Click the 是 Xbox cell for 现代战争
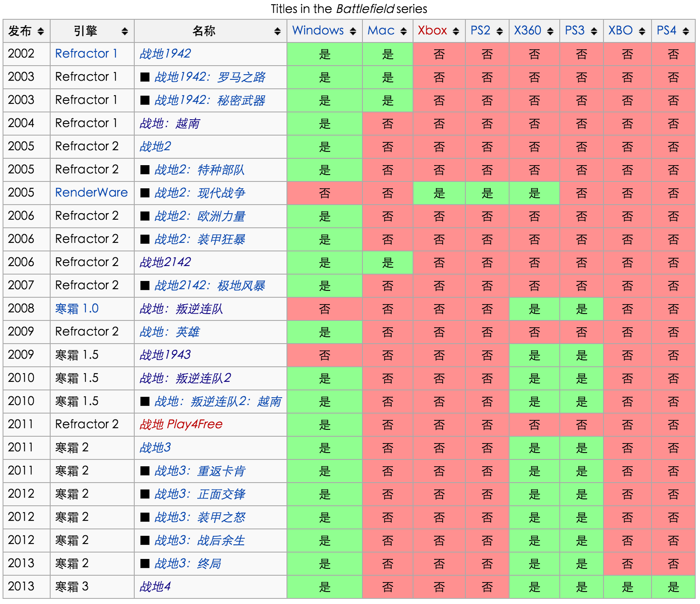 click(439, 193)
